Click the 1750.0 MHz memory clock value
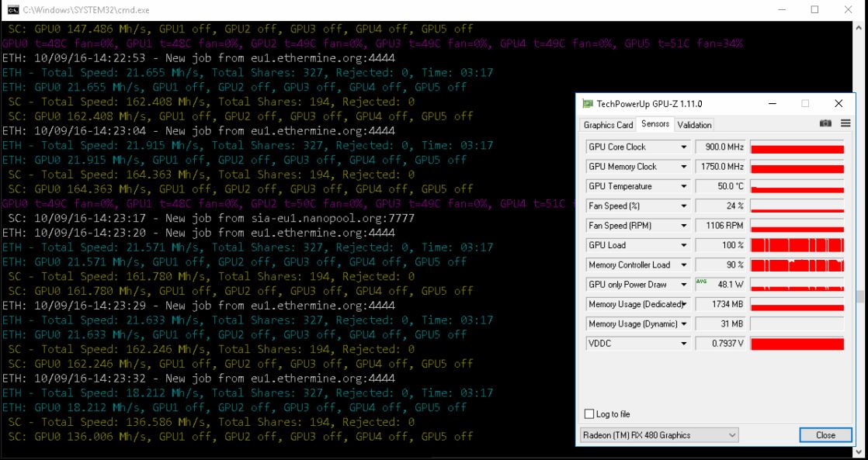This screenshot has width=868, height=460. (x=720, y=167)
